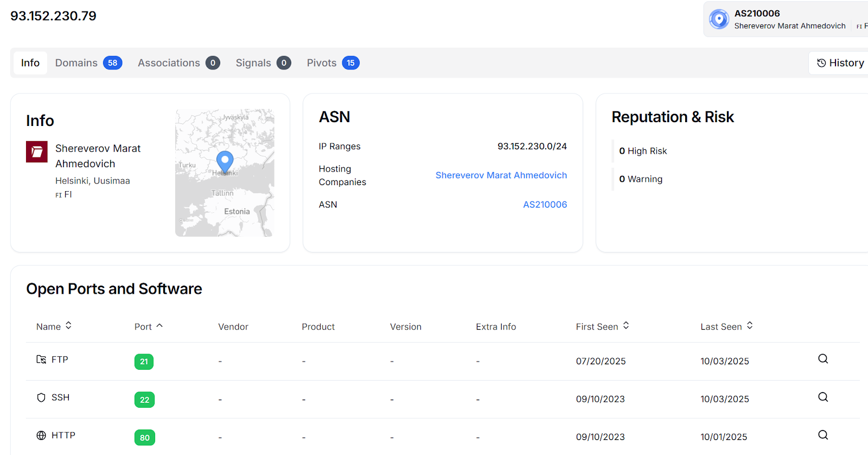Toggle Port column sort order

(148, 326)
